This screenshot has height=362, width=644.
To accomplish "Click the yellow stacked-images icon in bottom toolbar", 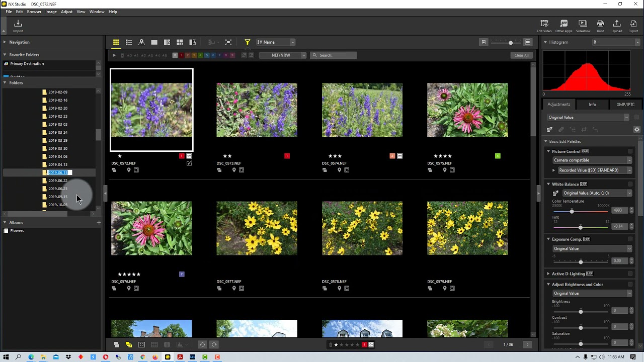I will pos(129,344).
